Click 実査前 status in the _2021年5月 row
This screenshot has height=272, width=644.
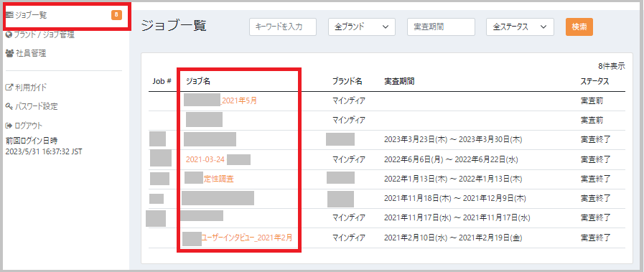pyautogui.click(x=592, y=100)
